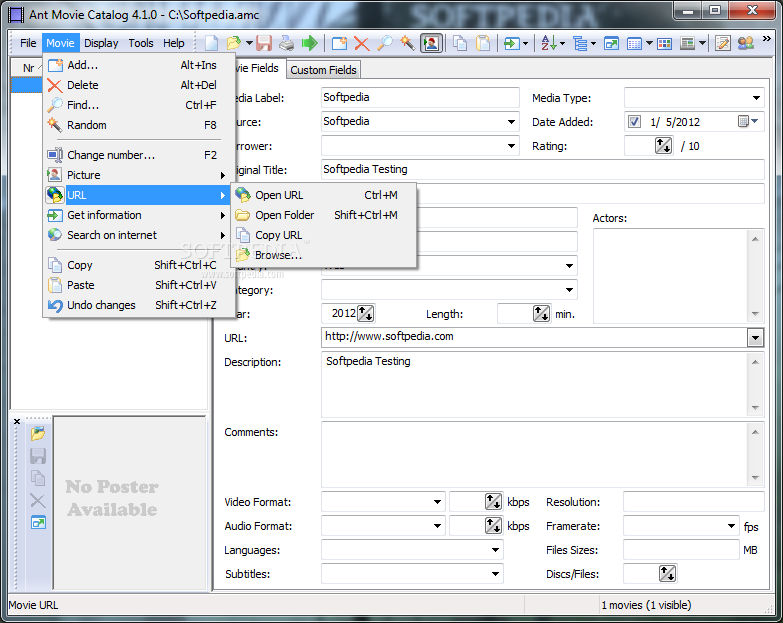783x623 pixels.
Task: Click the Add movie toolbar icon
Action: coord(340,43)
